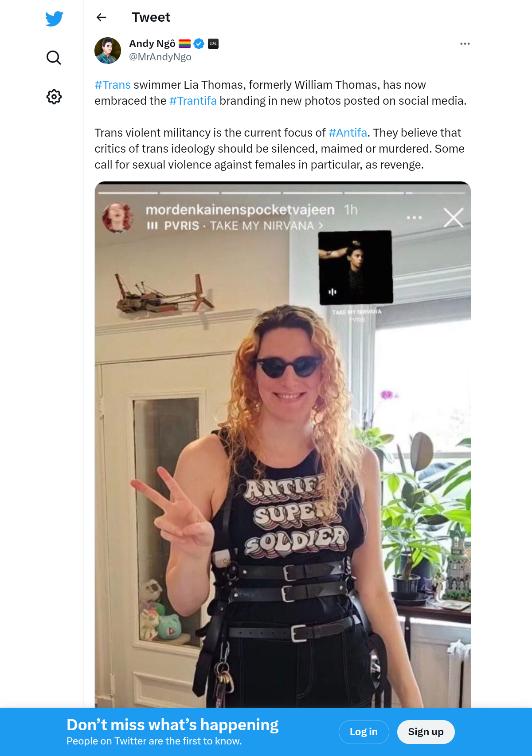This screenshot has width=532, height=756.
Task: Click the Sign up button
Action: coord(426,732)
